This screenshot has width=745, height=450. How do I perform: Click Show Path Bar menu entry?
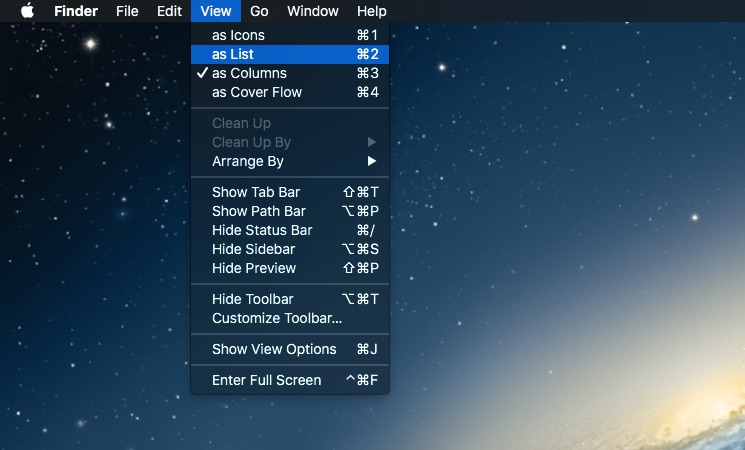[290, 211]
